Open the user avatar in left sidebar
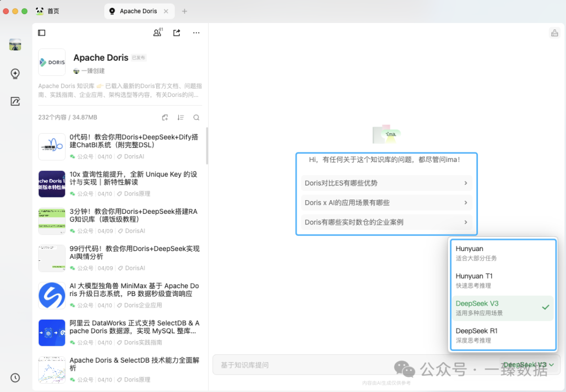566x392 pixels. coord(15,45)
